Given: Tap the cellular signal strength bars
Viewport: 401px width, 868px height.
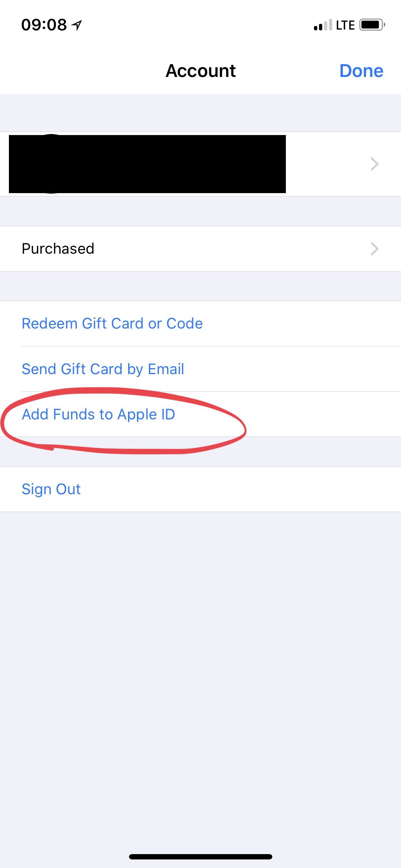Looking at the screenshot, I should [x=323, y=25].
